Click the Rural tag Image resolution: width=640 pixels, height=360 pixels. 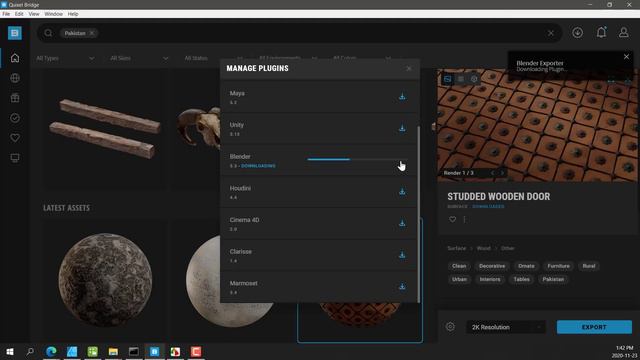click(x=589, y=266)
